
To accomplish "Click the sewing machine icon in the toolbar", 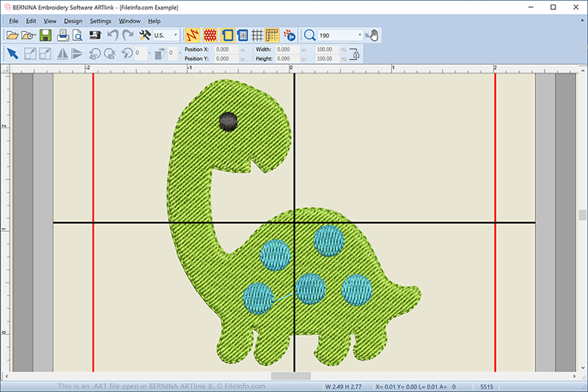I will click(x=95, y=35).
